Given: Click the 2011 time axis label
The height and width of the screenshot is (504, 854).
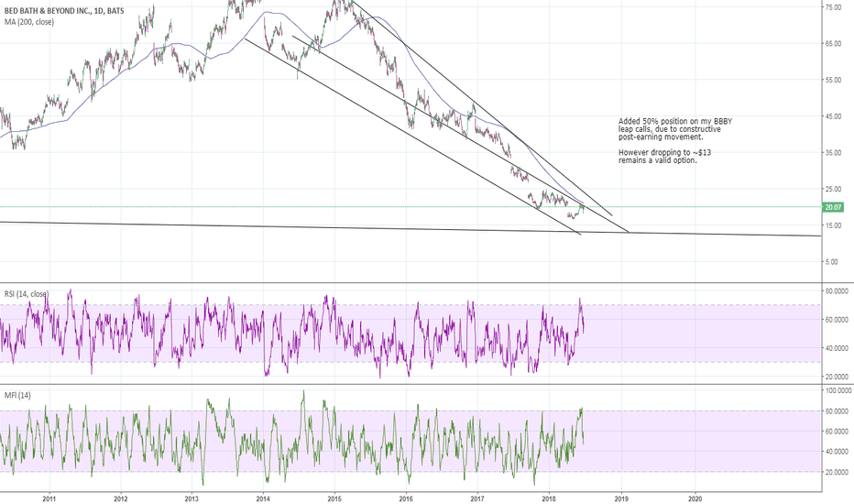Looking at the screenshot, I should coord(49,498).
